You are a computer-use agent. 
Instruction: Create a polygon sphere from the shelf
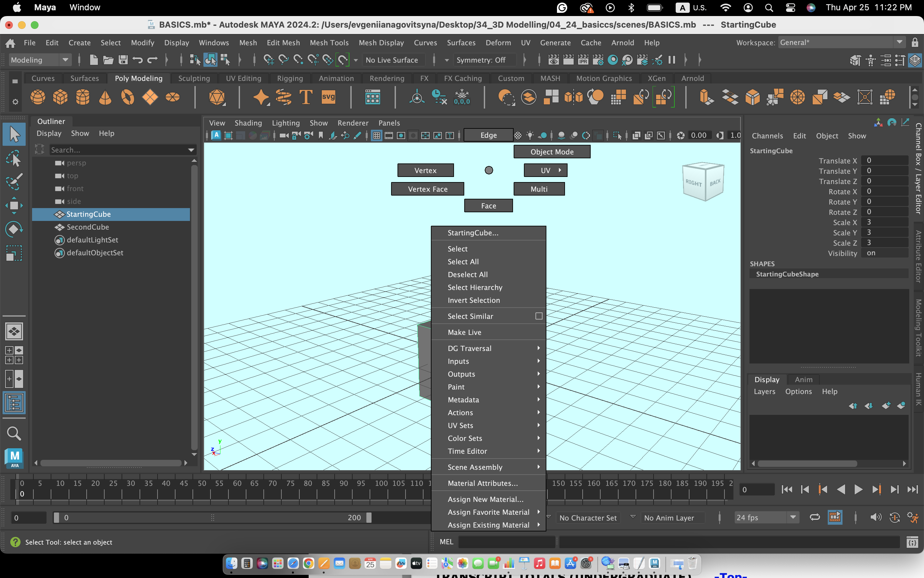(x=38, y=97)
